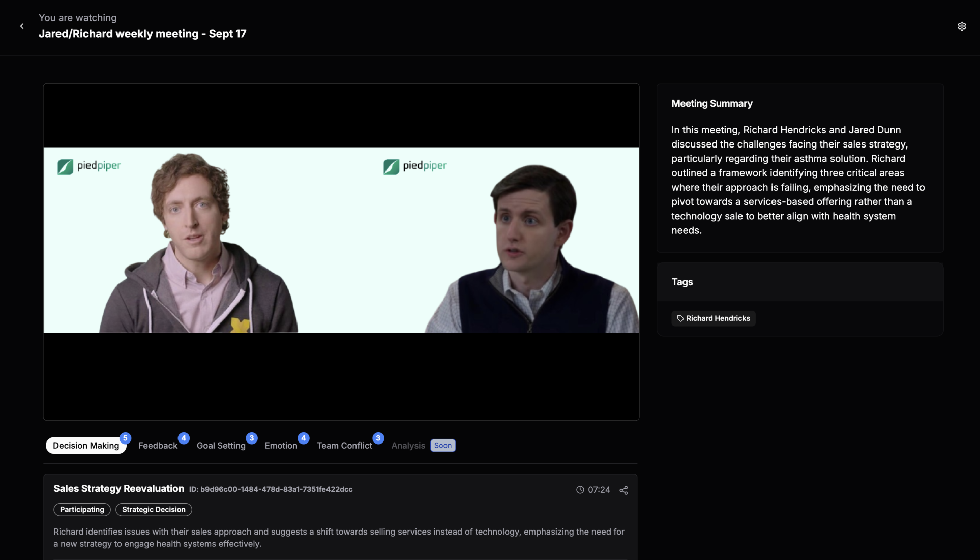The width and height of the screenshot is (980, 560).
Task: Click the Strategic Decision tag pill
Action: pos(154,510)
